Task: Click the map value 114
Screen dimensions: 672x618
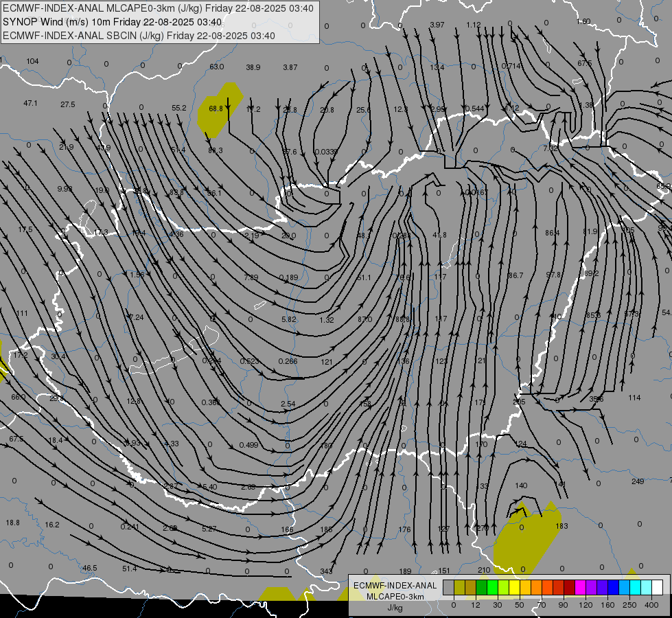Action: point(634,398)
